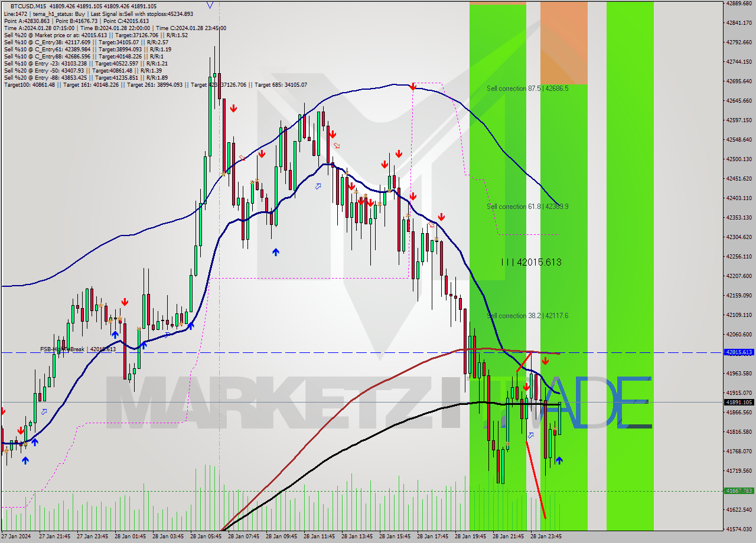Click the 'Time A:2024.01.28 07:15:00' line
The height and width of the screenshot is (543, 756).
[x=115, y=28]
